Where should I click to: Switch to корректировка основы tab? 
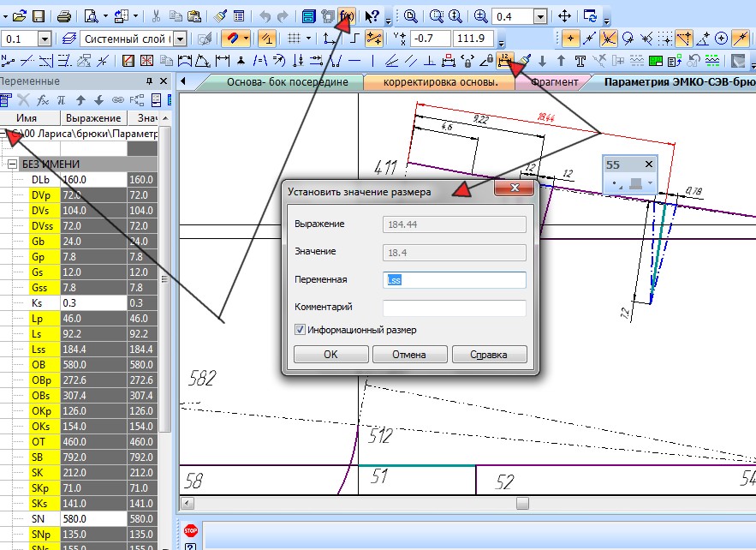tap(440, 82)
